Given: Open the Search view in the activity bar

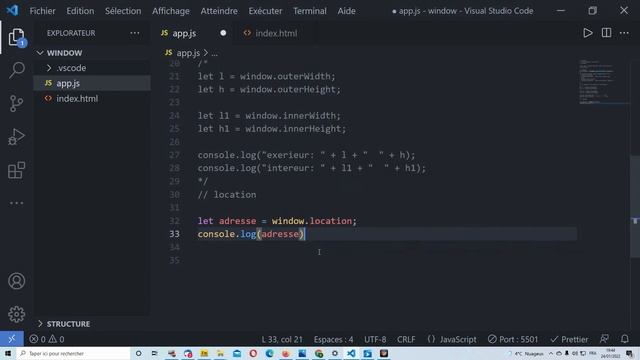Looking at the screenshot, I should [x=16, y=70].
